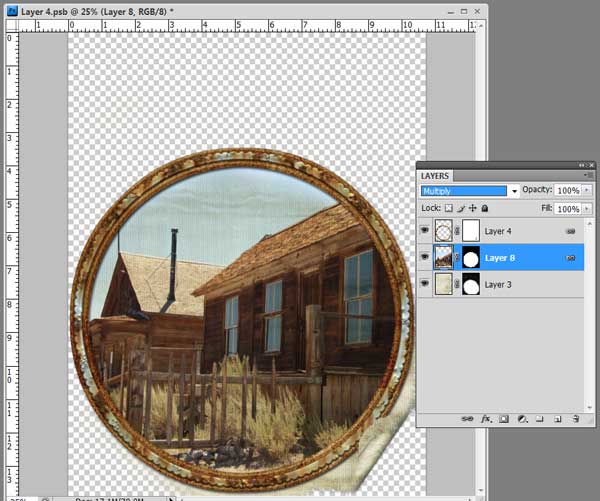Click the Fill 100% field

(x=568, y=209)
